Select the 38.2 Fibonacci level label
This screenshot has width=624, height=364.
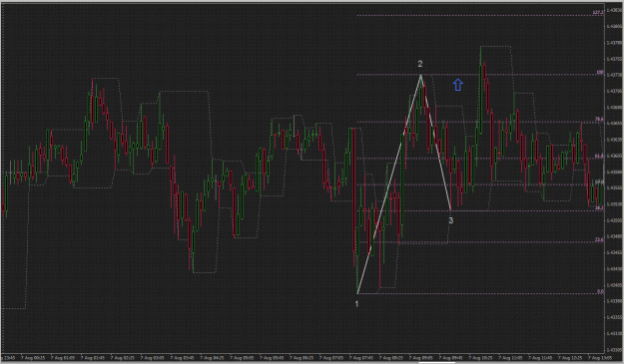[x=599, y=207]
